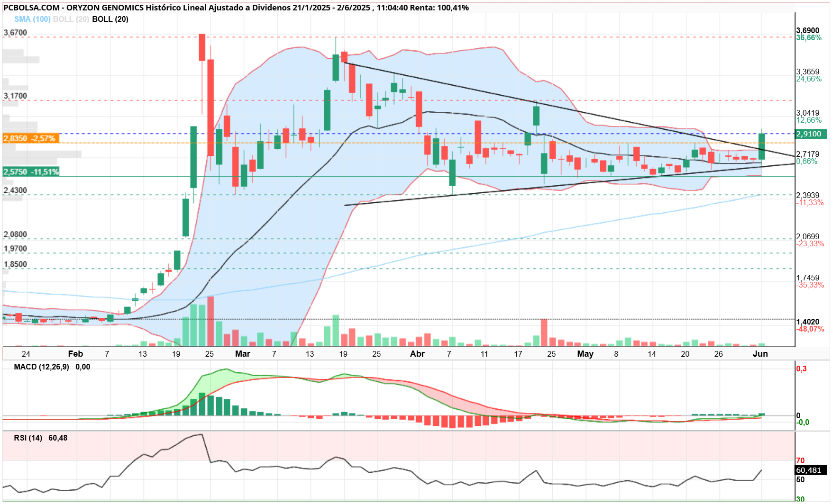Image resolution: width=832 pixels, height=504 pixels.
Task: Click the -48,07% percentage label
Action: (x=810, y=329)
